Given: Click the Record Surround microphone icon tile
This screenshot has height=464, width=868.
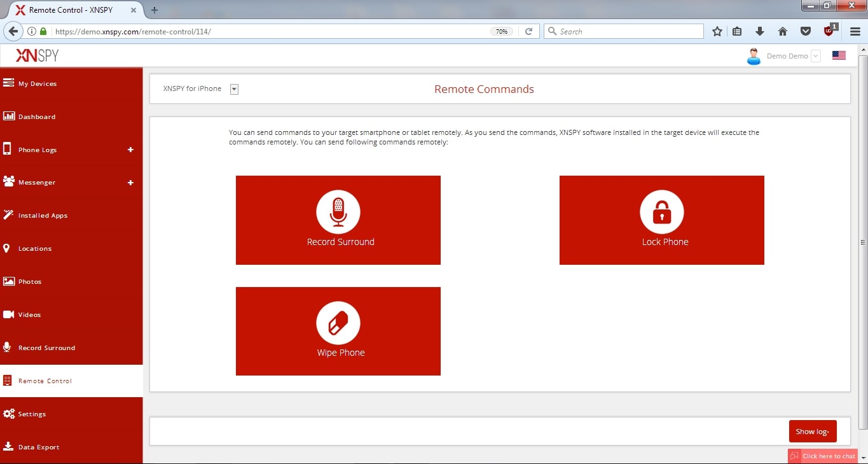Looking at the screenshot, I should (338, 220).
